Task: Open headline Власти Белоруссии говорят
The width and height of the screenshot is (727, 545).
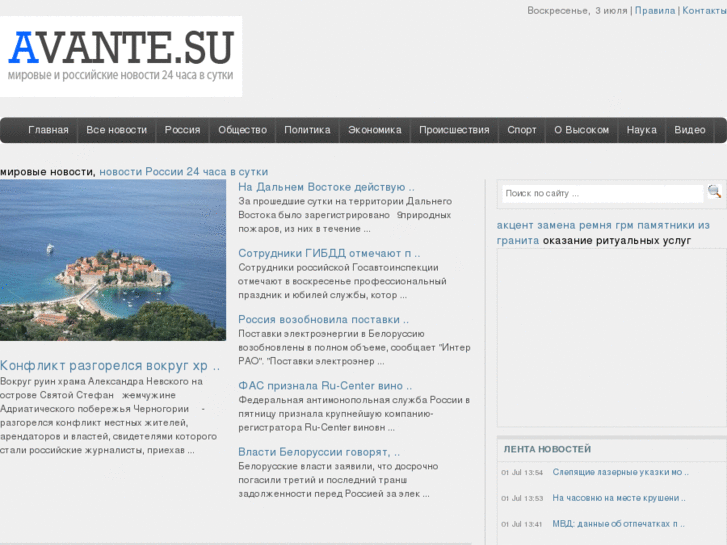Action: click(x=319, y=452)
